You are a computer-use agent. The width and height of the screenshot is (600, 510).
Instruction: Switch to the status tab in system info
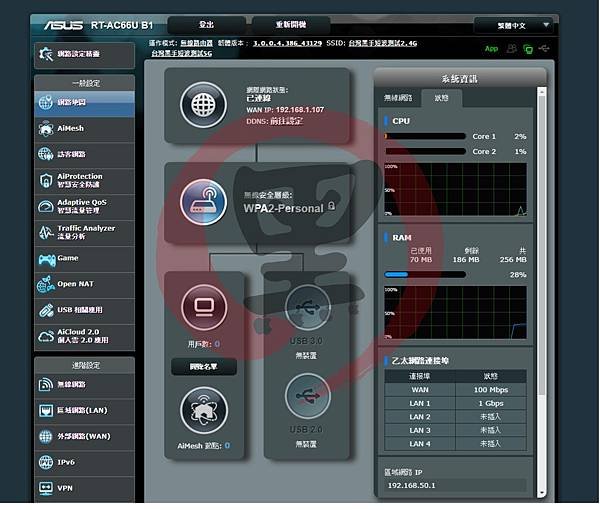441,98
